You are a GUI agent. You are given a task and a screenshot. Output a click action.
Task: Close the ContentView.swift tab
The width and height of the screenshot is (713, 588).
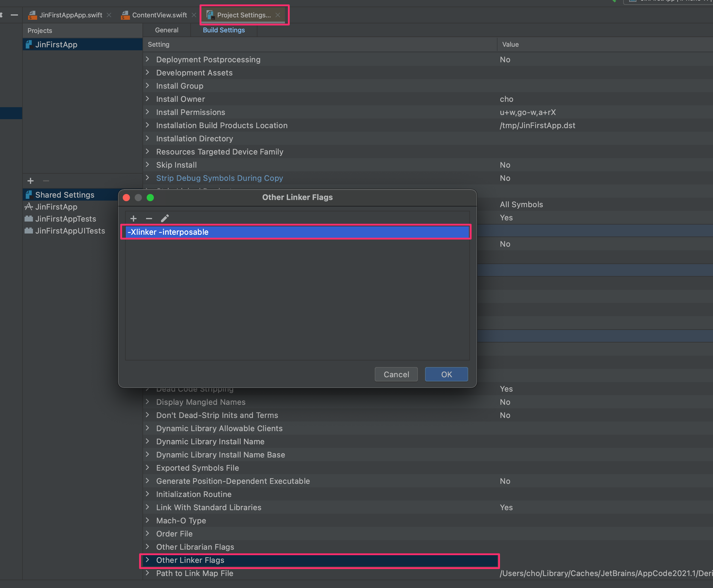click(194, 15)
